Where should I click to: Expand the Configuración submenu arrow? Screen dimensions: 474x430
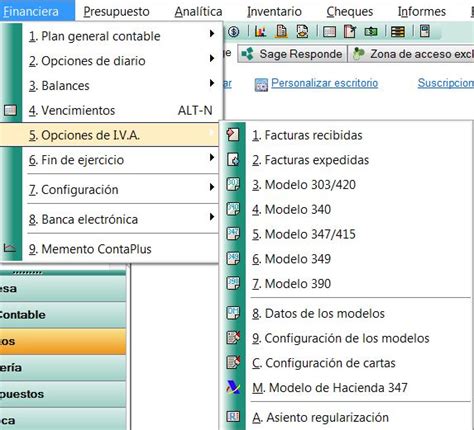(212, 187)
